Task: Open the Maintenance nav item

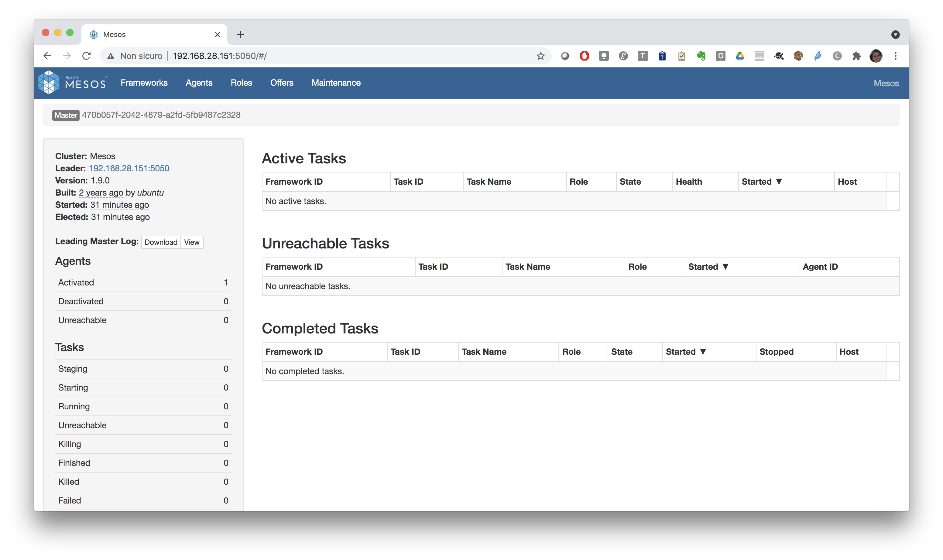Action: tap(336, 83)
